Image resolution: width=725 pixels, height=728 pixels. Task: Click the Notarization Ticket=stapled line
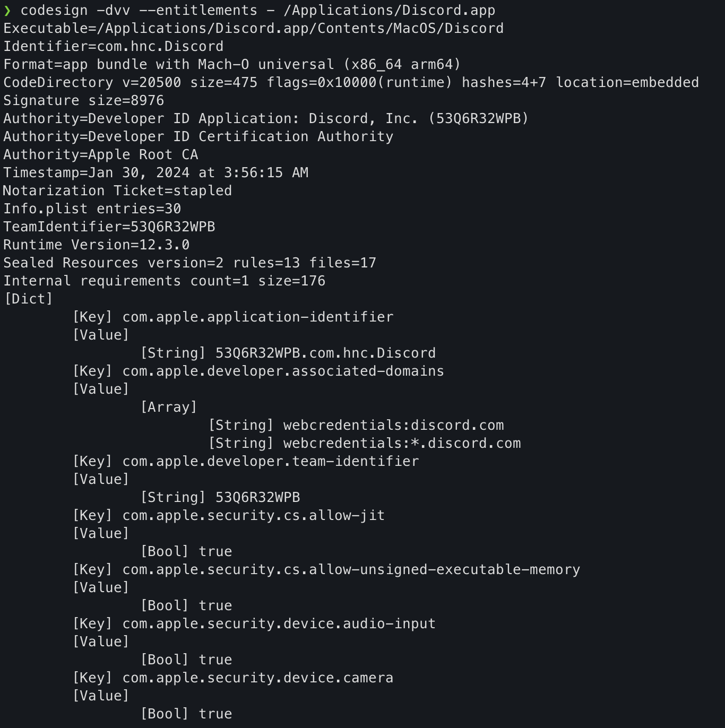[117, 191]
